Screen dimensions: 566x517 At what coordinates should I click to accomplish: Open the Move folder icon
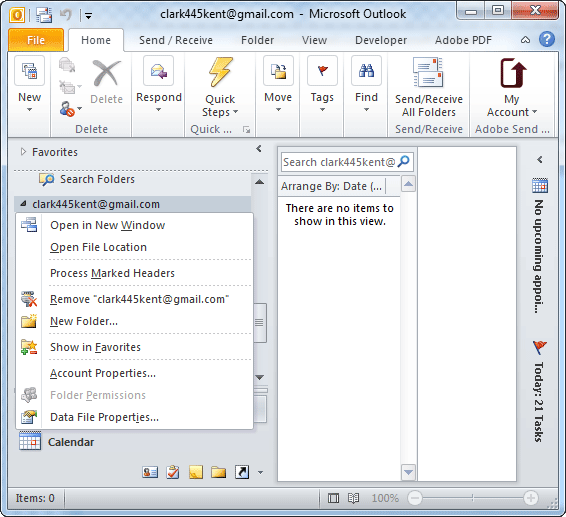point(278,71)
